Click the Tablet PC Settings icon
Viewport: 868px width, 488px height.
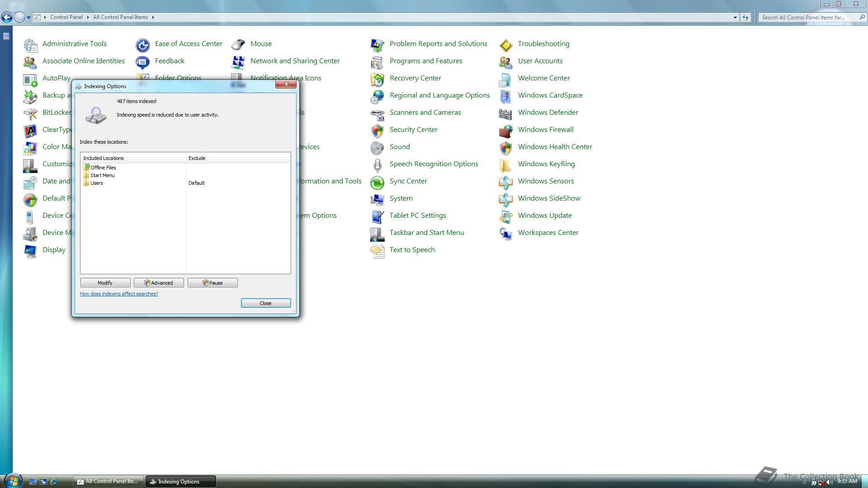(x=377, y=216)
